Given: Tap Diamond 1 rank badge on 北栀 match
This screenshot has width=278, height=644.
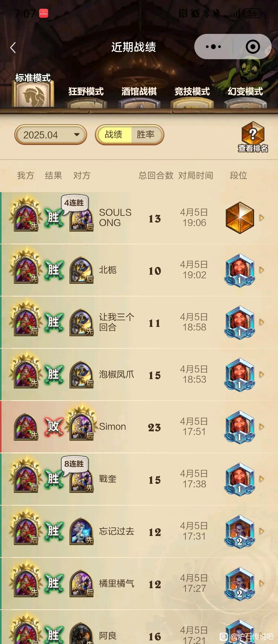Looking at the screenshot, I should click(240, 270).
